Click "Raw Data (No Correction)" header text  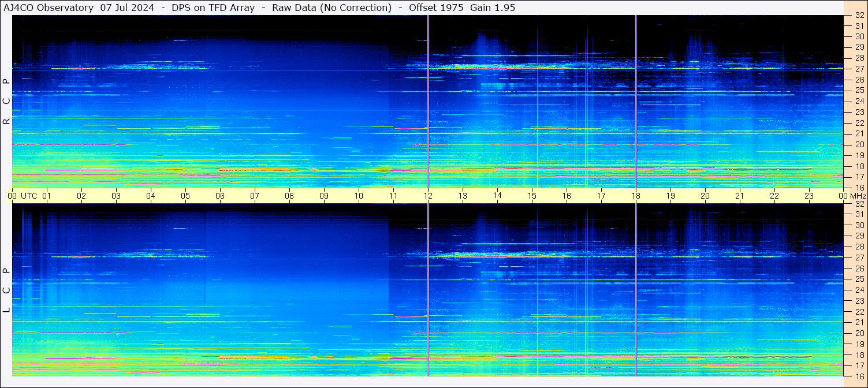pyautogui.click(x=332, y=8)
